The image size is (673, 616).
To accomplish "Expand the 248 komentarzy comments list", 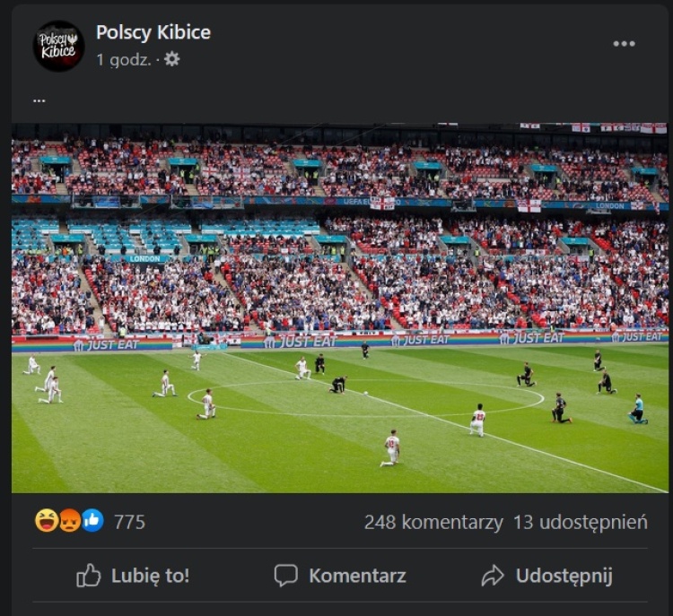I will point(433,523).
